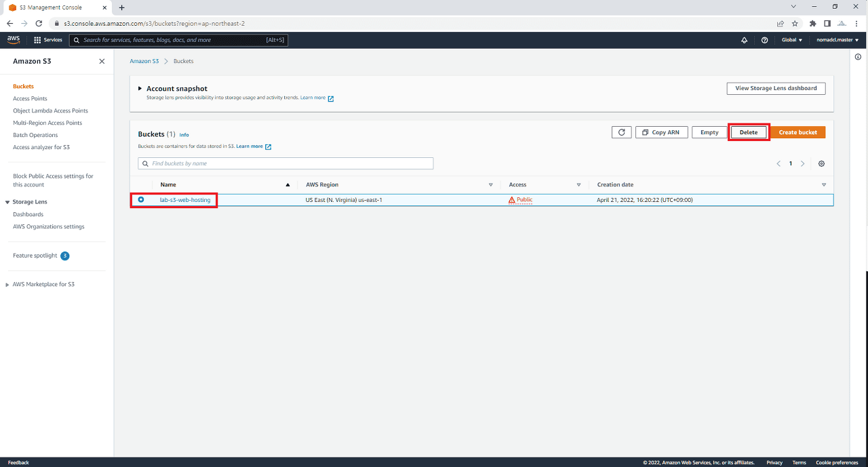Open the Terms footer link

click(799, 462)
